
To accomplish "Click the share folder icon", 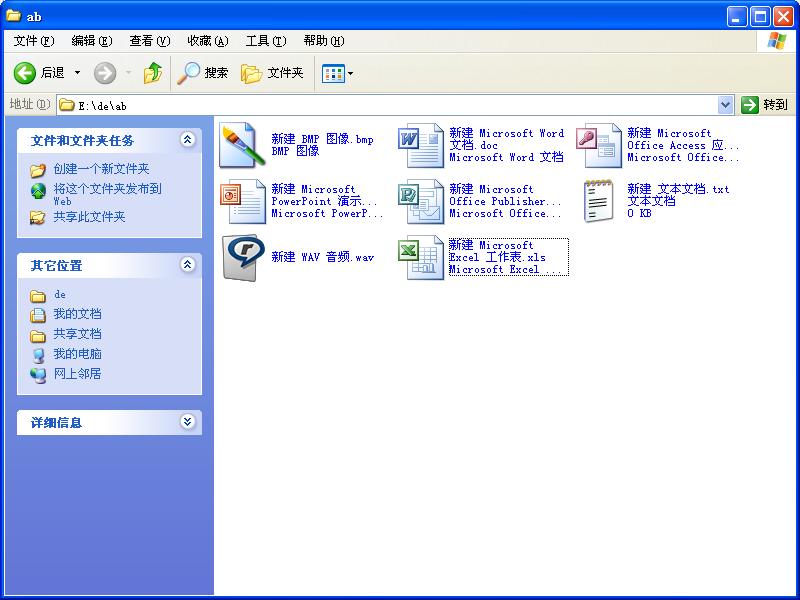I will (37, 218).
